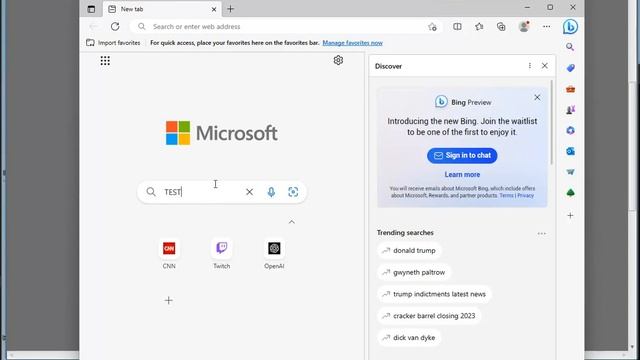The width and height of the screenshot is (640, 360).
Task: Open the Learn more link
Action: click(462, 175)
